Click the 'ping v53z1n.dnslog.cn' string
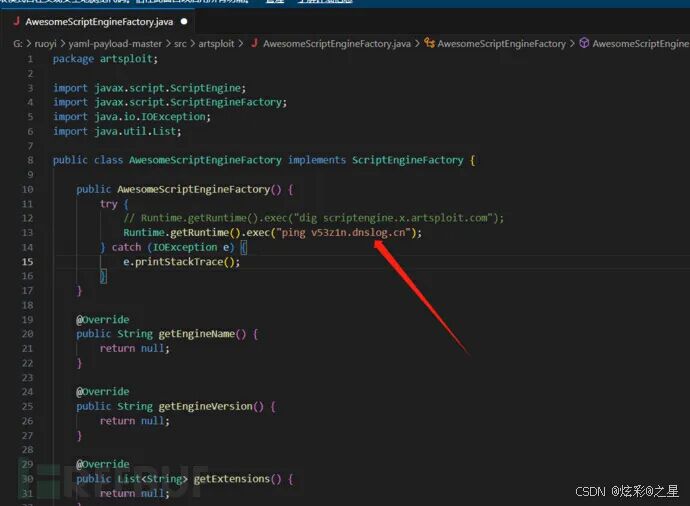Viewport: 690px width, 506px height. point(343,232)
